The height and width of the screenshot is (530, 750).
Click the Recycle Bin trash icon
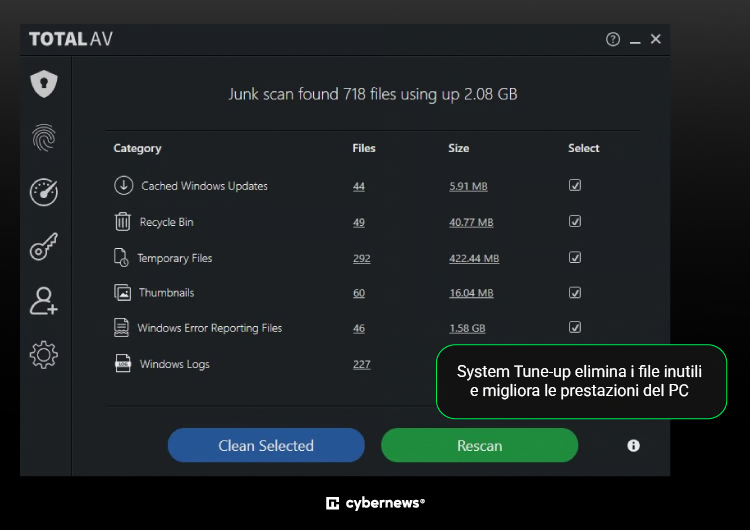[x=123, y=221]
